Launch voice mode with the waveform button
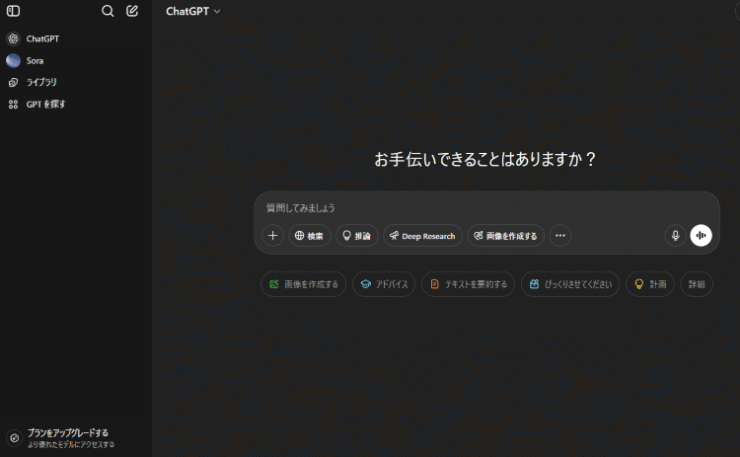Screen dimensions: 740x457 [x=701, y=235]
